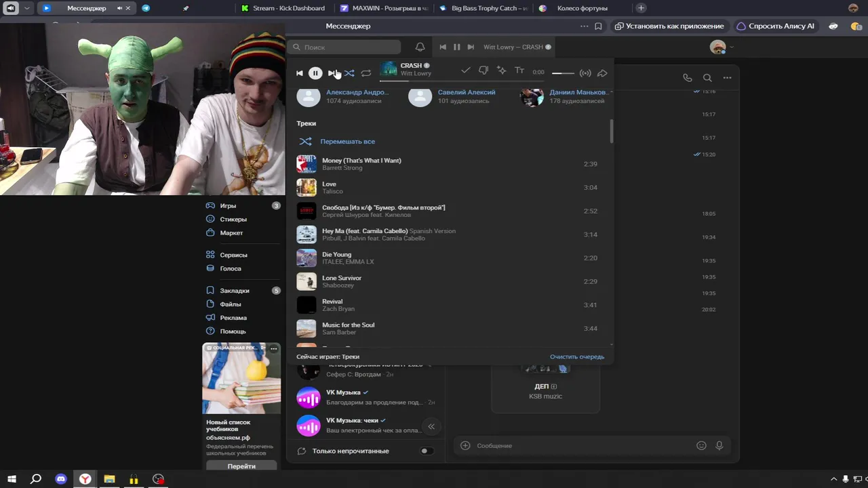Mark CRASH track as added with checkmark
The width and height of the screenshot is (868, 488).
click(466, 70)
